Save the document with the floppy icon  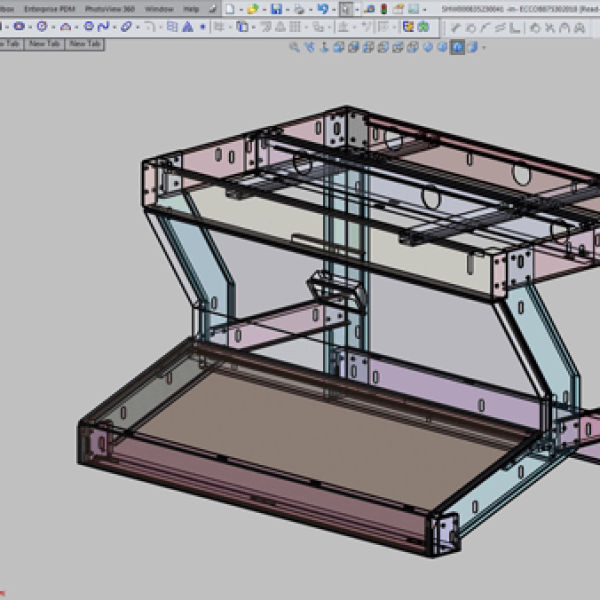(276, 9)
